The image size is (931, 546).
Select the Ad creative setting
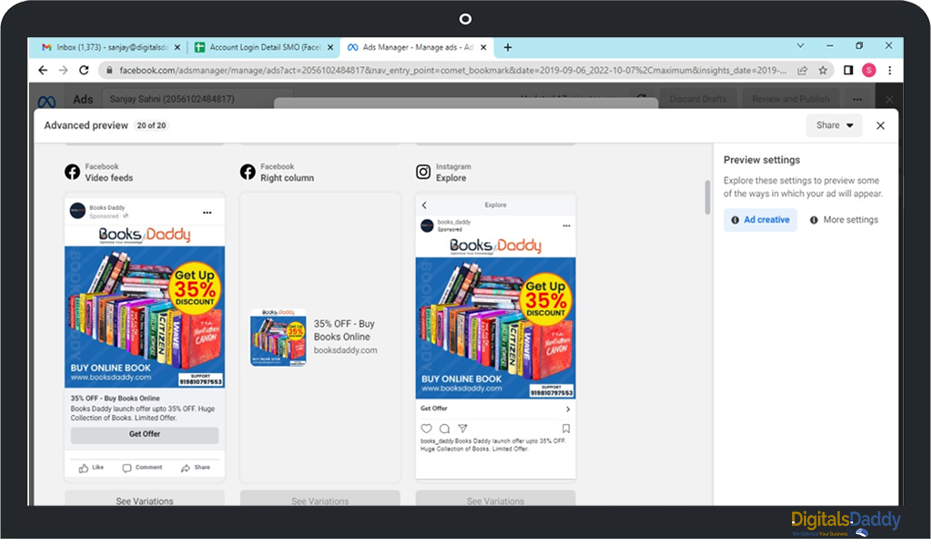tap(760, 220)
